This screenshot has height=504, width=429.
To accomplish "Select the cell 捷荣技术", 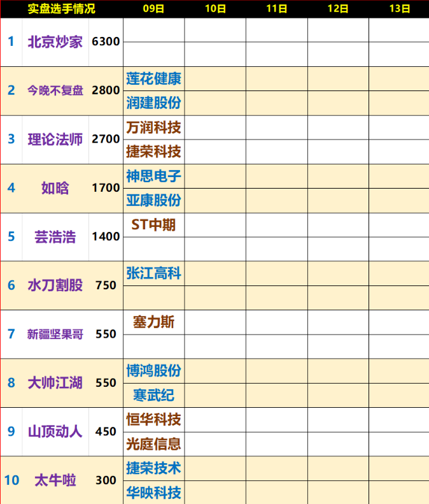I will [153, 468].
